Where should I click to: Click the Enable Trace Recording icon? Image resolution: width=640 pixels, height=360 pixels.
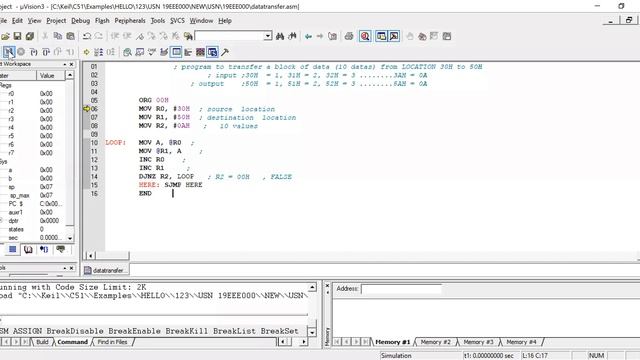pyautogui.click(x=98, y=52)
